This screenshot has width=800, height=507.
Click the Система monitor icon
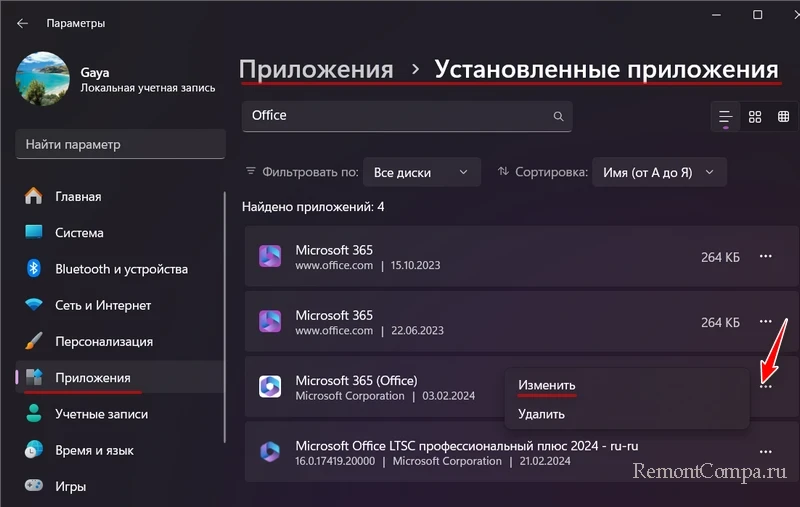click(x=34, y=233)
